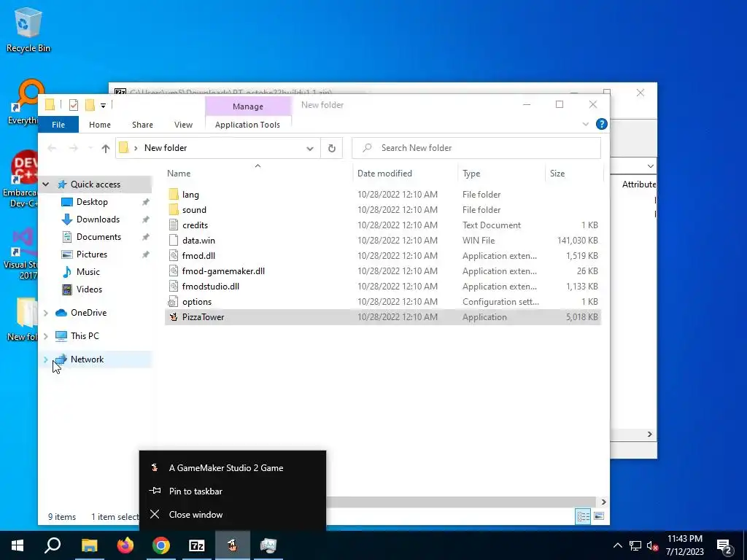Show hidden system tray icons
The width and height of the screenshot is (747, 560).
click(617, 545)
